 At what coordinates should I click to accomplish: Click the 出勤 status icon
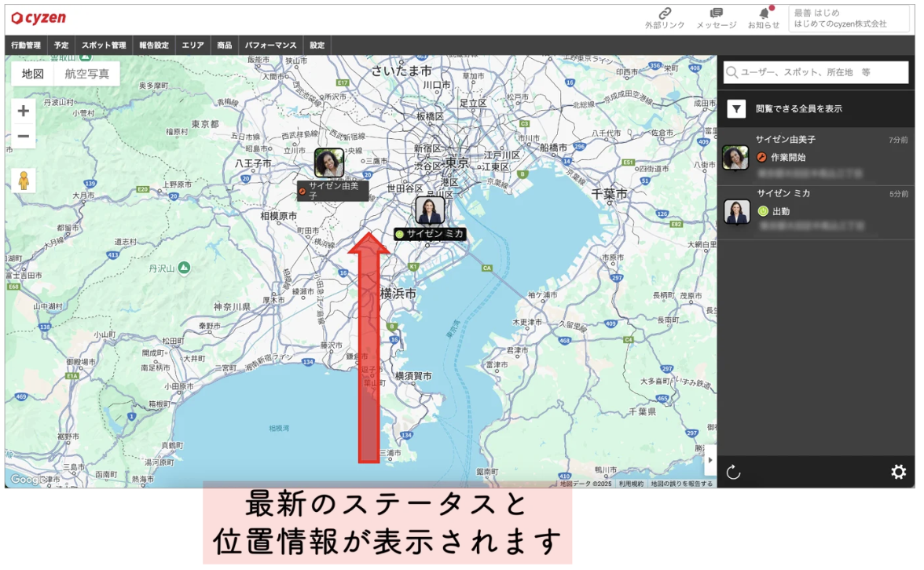(x=763, y=210)
